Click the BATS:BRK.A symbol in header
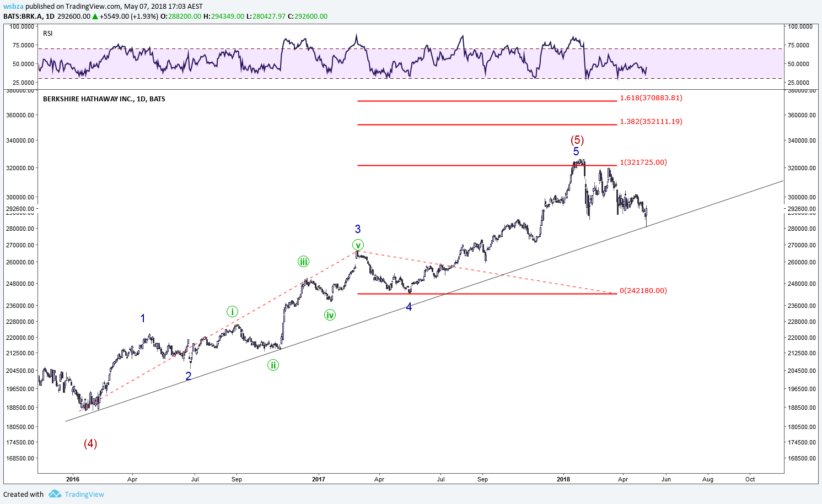Screen dimensions: 822x504 pyautogui.click(x=23, y=17)
